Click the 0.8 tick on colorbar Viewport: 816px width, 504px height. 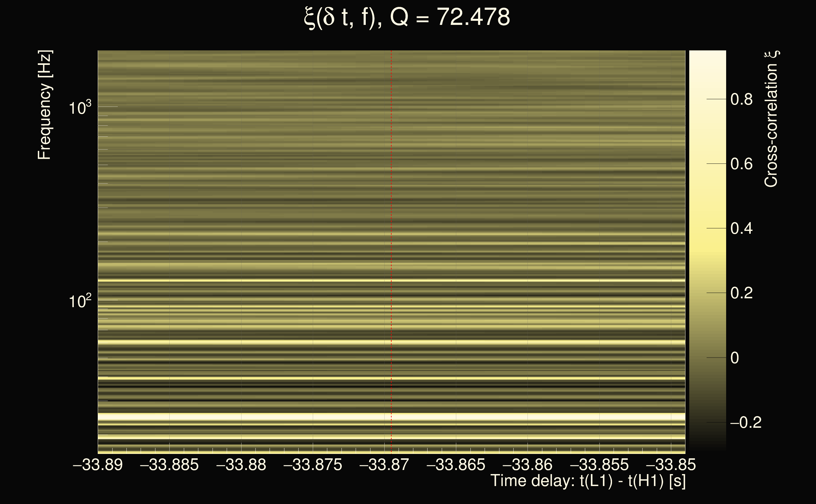pos(741,100)
